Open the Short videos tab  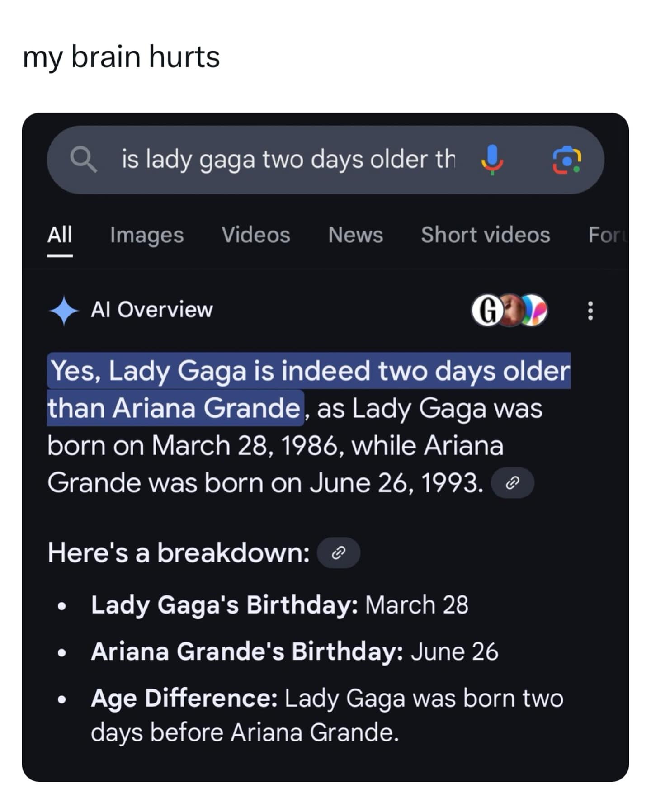tap(486, 235)
